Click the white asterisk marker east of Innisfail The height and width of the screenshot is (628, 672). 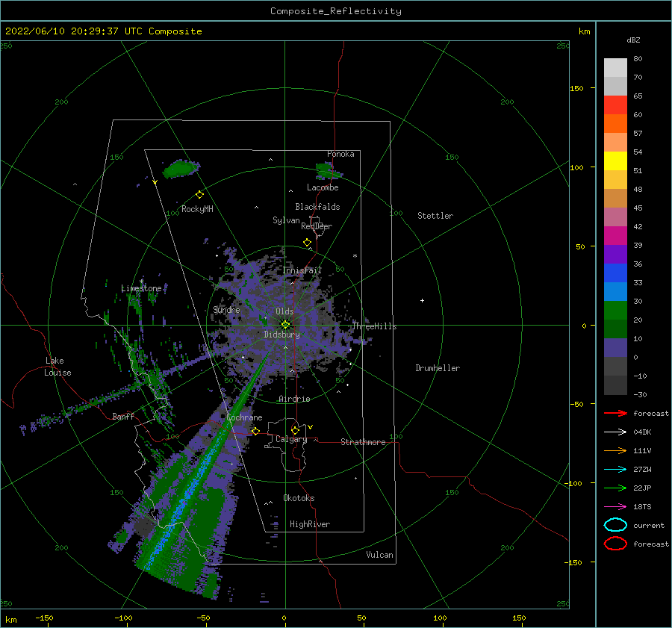tap(355, 256)
